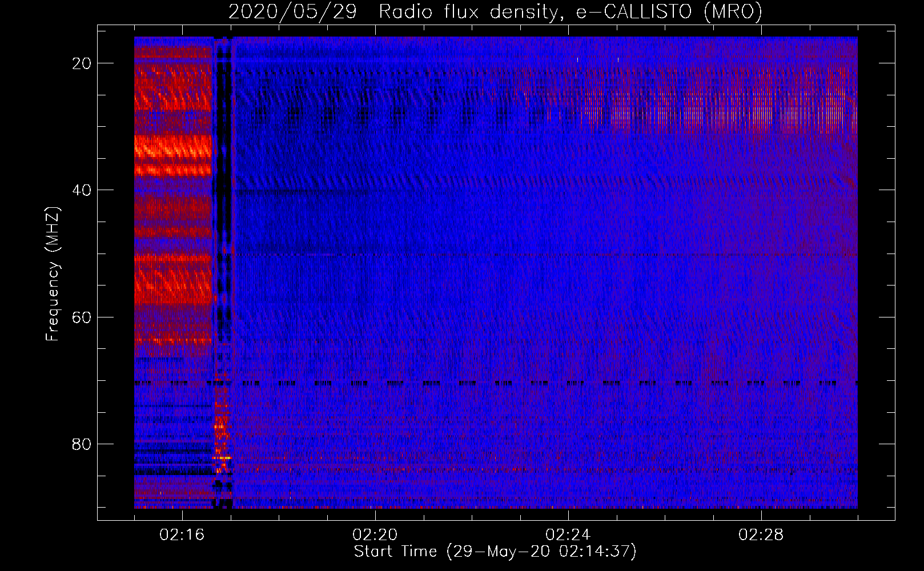The height and width of the screenshot is (571, 924).
Task: Click the '02:28' time tick label
Action: tap(761, 535)
